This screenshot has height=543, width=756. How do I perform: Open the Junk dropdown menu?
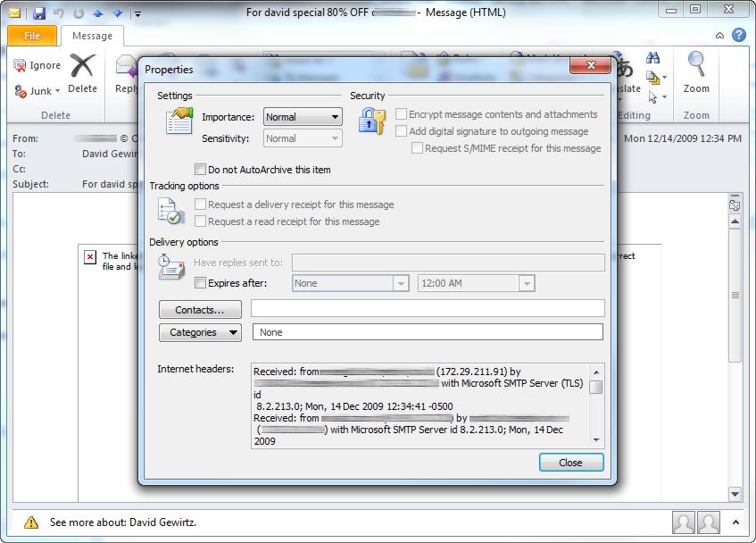37,91
